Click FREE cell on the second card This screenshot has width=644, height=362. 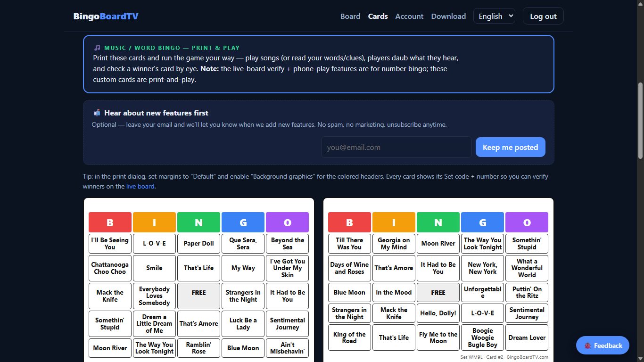(438, 293)
